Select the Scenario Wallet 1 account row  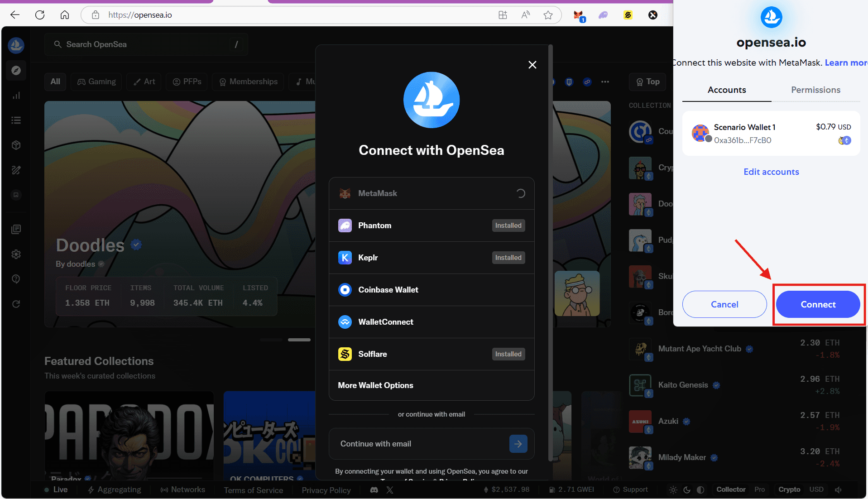tap(771, 134)
